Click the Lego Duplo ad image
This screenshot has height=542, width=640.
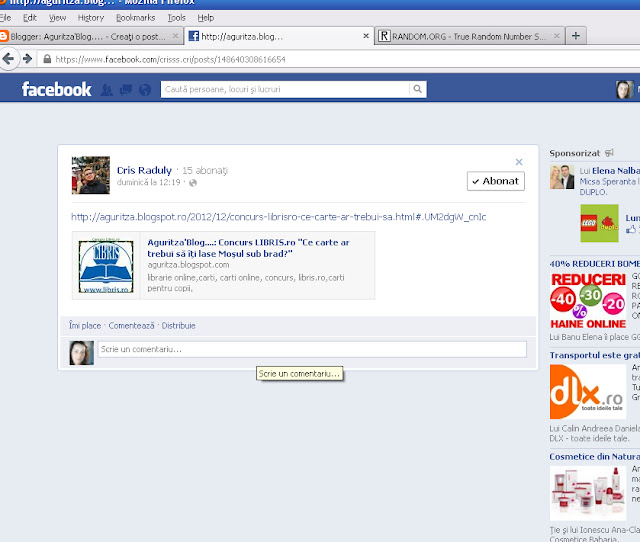point(599,223)
